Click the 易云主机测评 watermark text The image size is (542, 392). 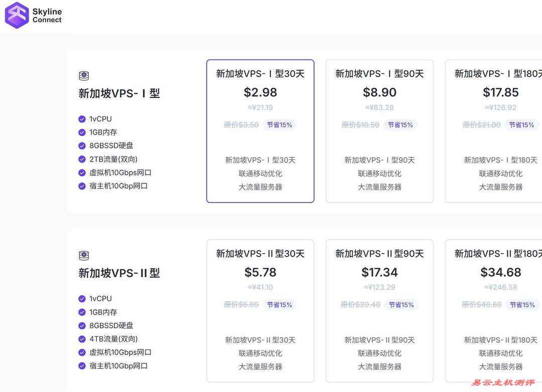click(x=502, y=382)
